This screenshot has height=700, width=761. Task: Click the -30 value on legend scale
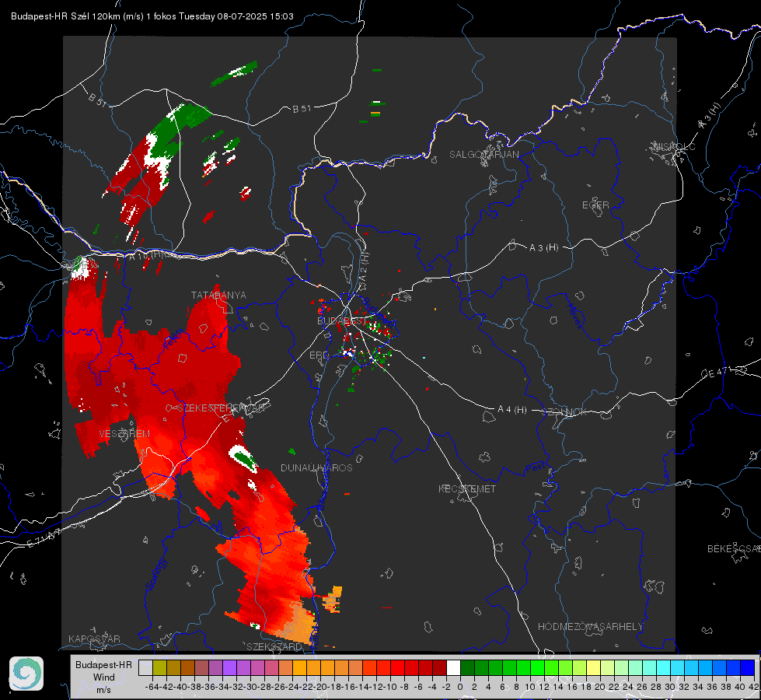[250, 687]
